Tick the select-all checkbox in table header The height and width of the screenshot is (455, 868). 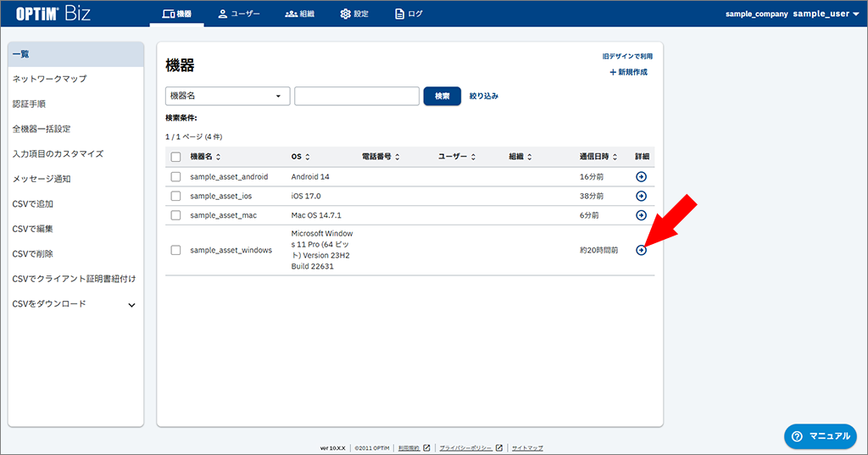tap(175, 157)
